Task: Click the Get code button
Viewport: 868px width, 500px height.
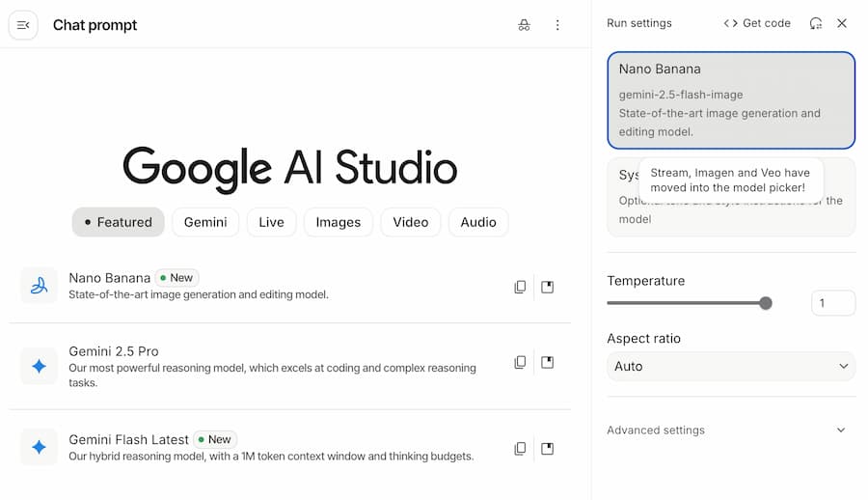Action: [x=757, y=23]
